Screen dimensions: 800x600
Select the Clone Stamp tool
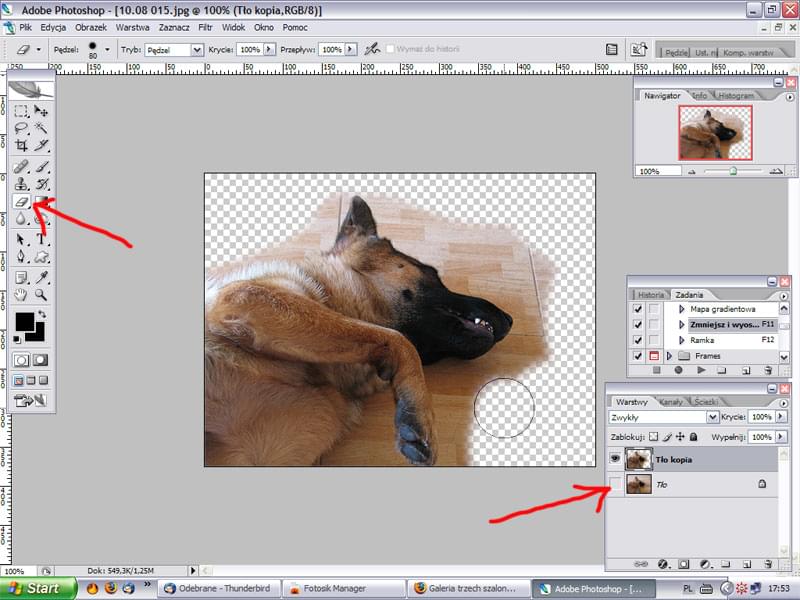21,184
